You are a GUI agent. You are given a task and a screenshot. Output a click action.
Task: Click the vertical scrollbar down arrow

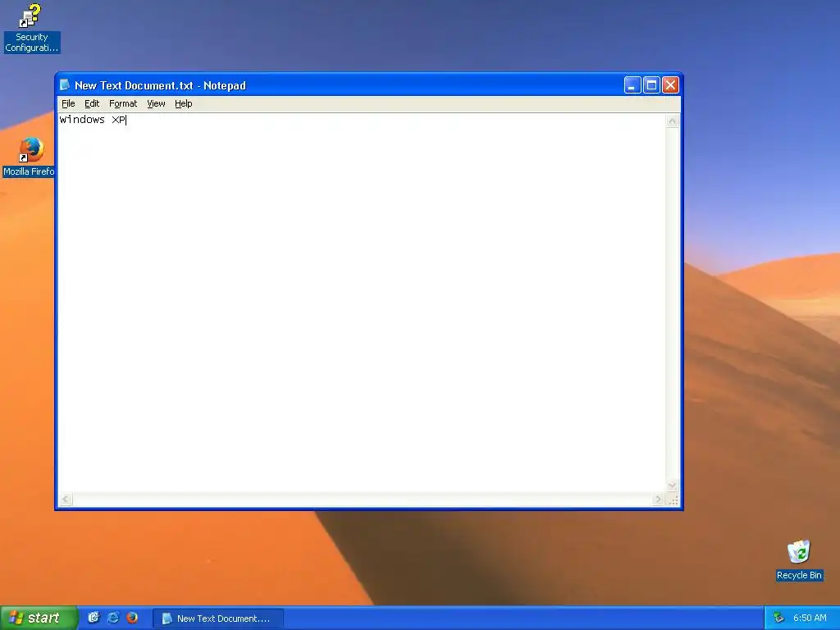click(x=673, y=486)
